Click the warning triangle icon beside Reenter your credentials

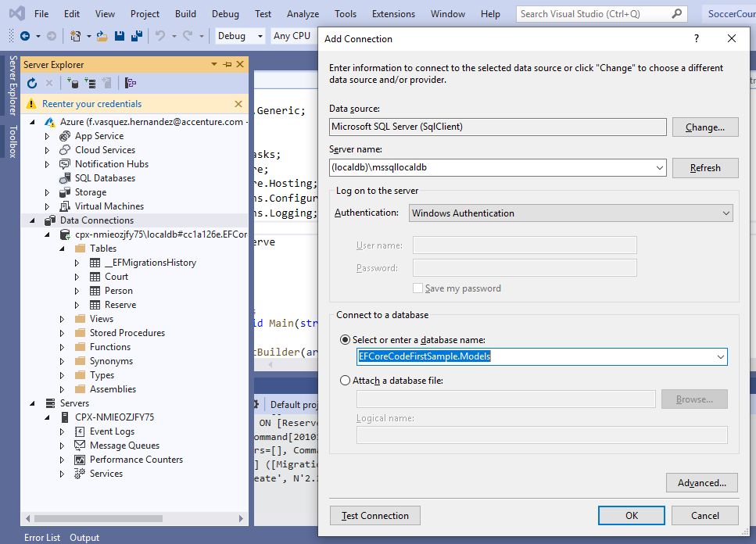click(31, 104)
